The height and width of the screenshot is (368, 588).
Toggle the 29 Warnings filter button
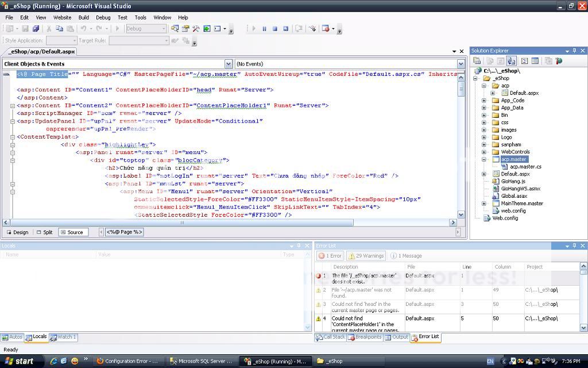366,256
